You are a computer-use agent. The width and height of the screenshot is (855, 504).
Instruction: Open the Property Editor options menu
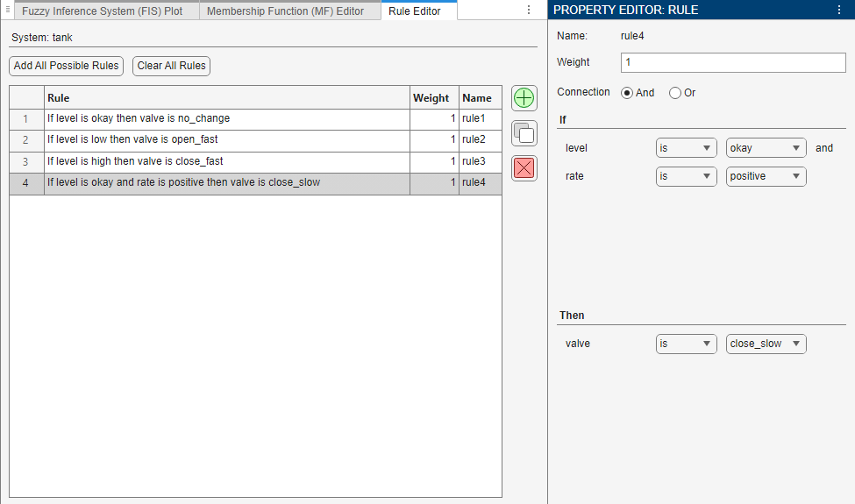(x=839, y=10)
